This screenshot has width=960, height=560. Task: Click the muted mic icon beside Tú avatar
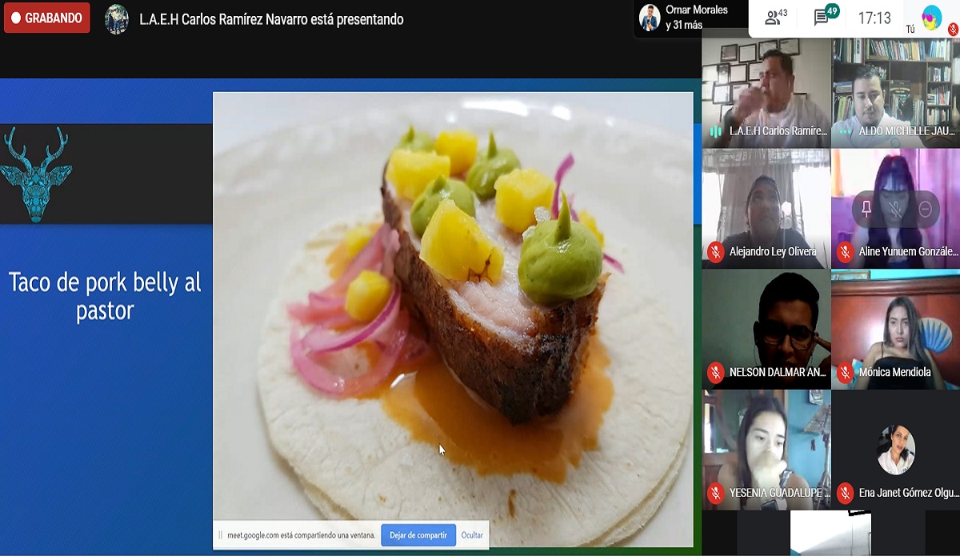(952, 29)
